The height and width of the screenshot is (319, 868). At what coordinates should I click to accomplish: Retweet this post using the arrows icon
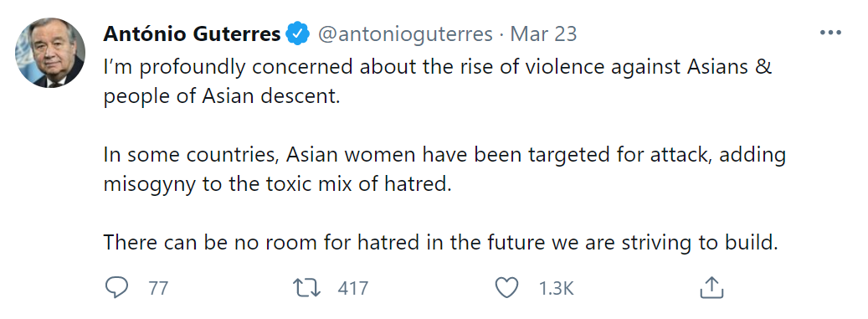(306, 288)
